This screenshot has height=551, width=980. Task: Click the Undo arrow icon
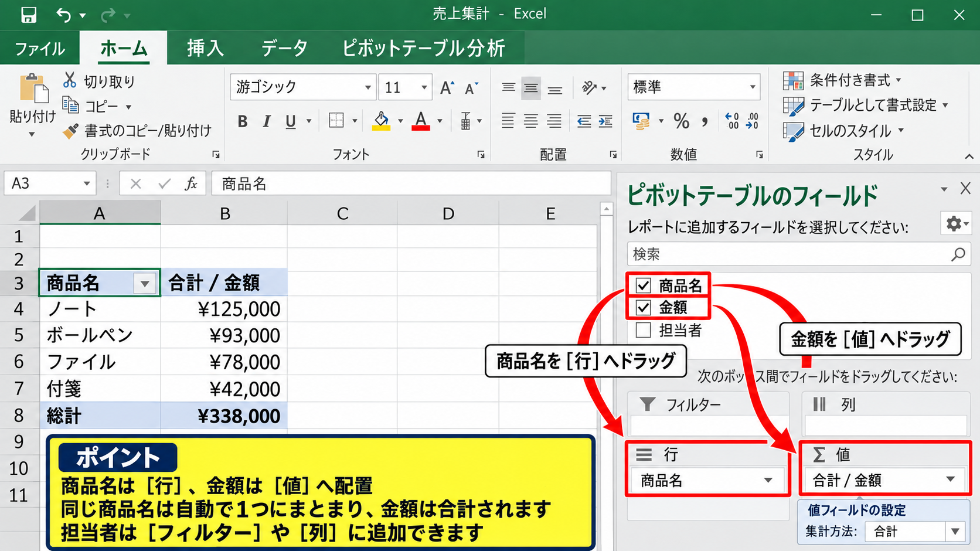(x=64, y=15)
